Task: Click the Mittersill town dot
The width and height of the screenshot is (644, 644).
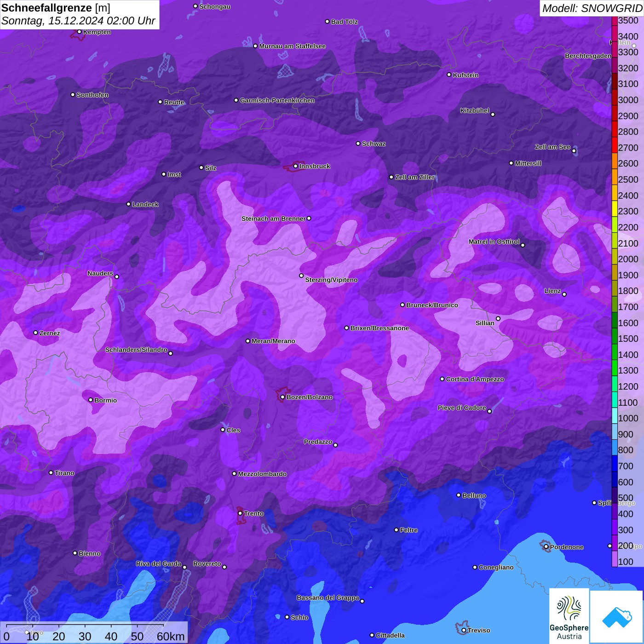Action: click(x=511, y=163)
